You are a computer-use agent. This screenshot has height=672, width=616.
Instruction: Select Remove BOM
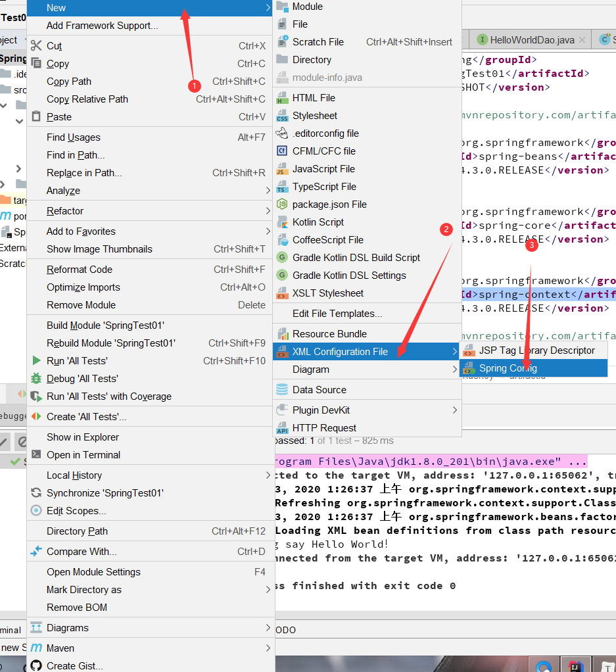[x=149, y=608]
